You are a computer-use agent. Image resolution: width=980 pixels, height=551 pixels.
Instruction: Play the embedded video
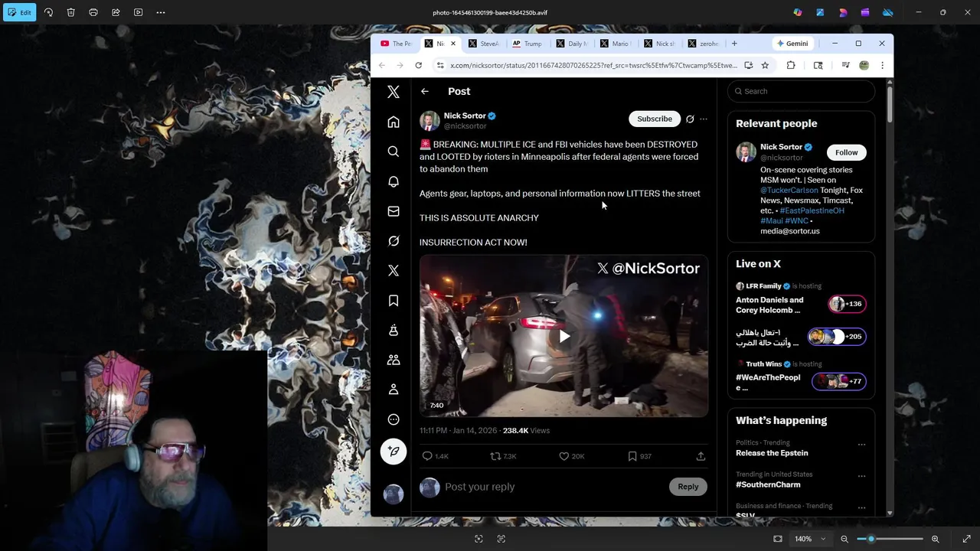point(564,336)
